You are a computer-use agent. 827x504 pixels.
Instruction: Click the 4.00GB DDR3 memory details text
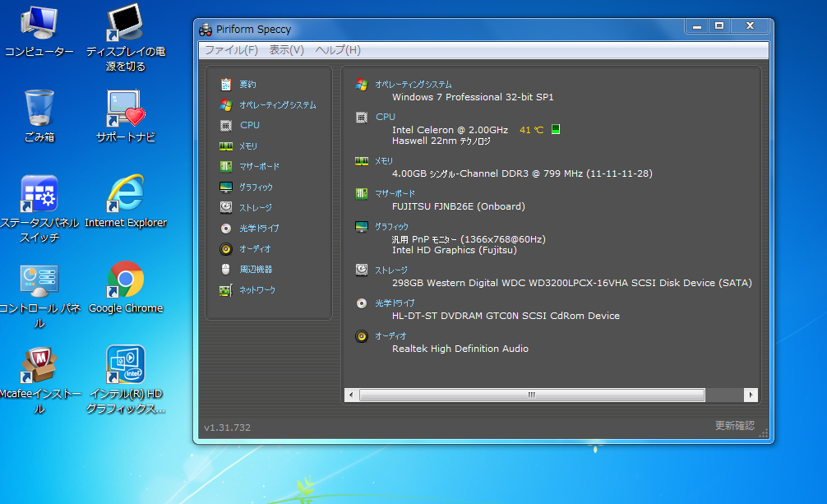pos(522,173)
